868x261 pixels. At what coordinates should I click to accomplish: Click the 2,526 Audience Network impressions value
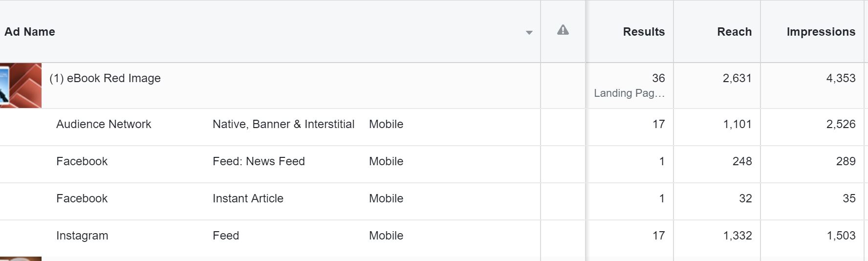(841, 124)
